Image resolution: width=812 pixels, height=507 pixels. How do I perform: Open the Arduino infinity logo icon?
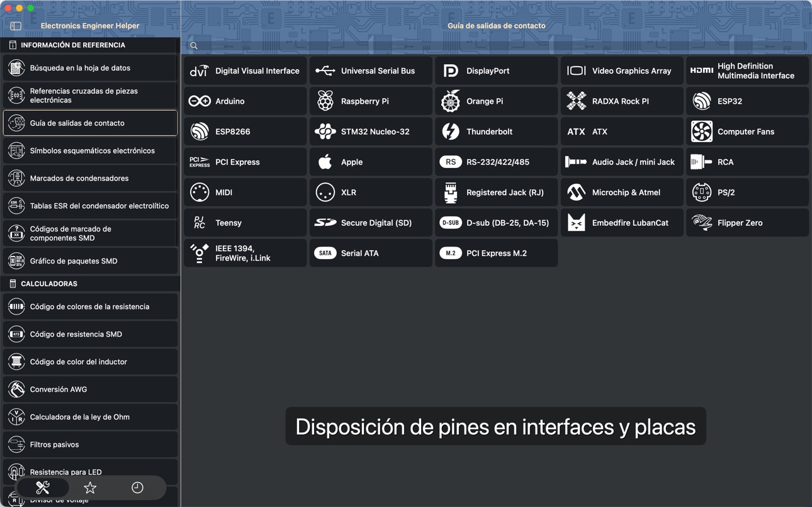[x=200, y=101]
